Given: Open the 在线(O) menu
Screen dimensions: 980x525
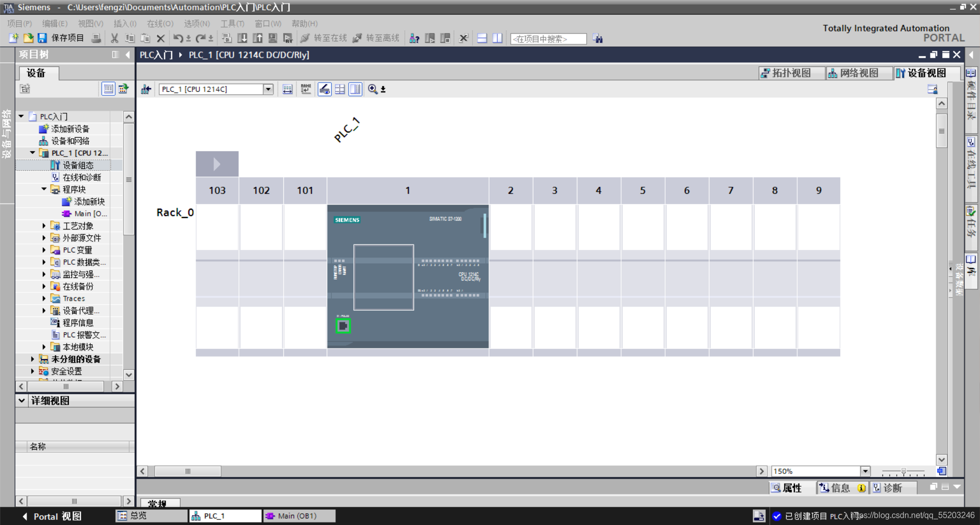Looking at the screenshot, I should 160,23.
